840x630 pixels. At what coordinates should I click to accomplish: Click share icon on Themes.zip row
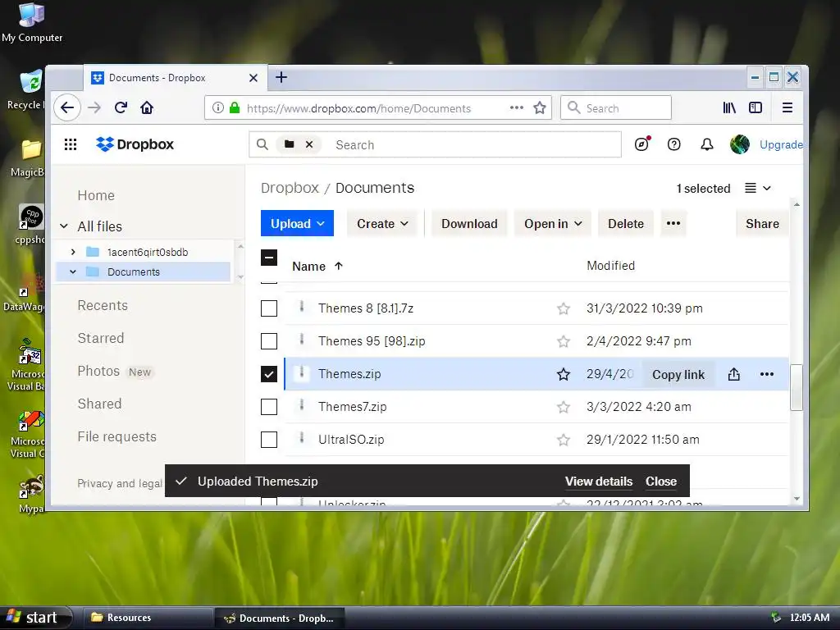(734, 374)
